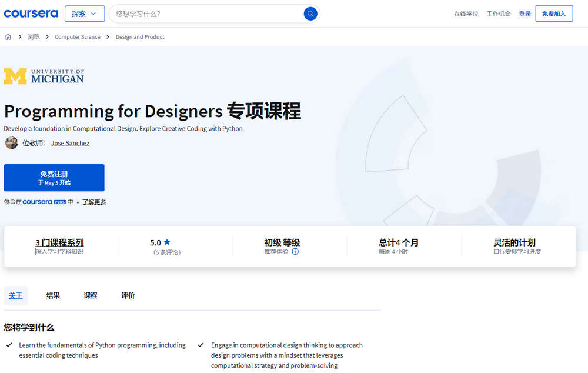Click the Coursera logo
The image size is (588, 373).
pyautogui.click(x=31, y=14)
